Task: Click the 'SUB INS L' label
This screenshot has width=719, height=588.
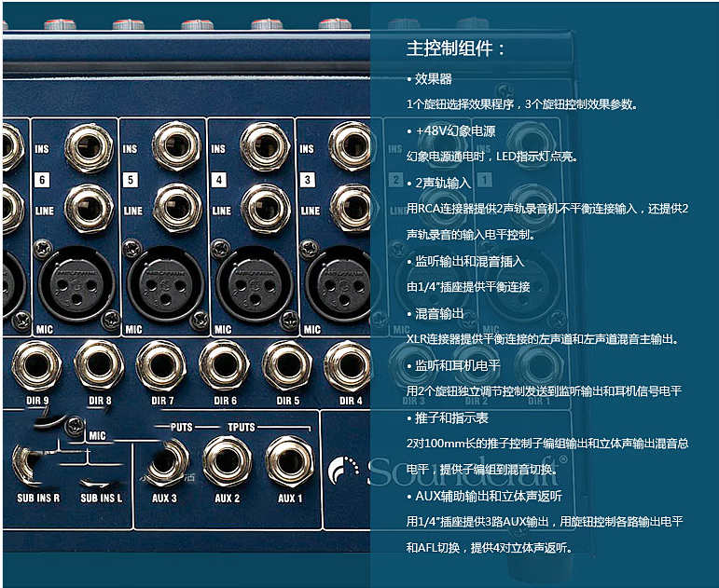Action: [101, 499]
